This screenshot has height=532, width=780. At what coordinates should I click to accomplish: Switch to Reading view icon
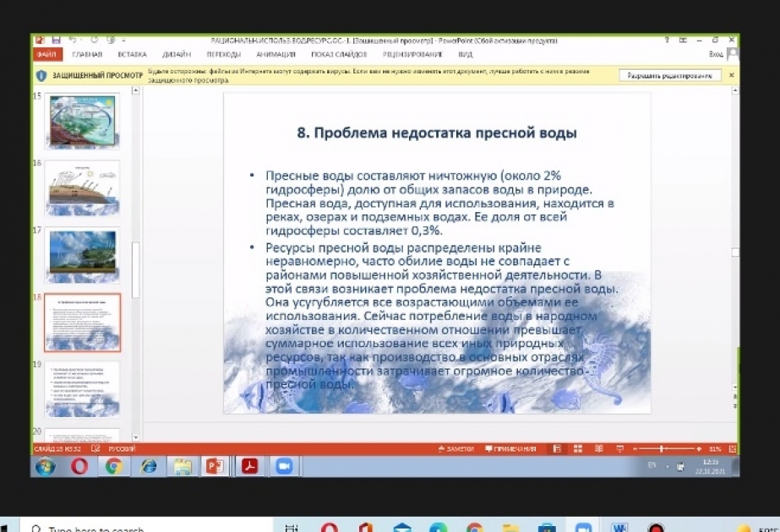tap(599, 449)
